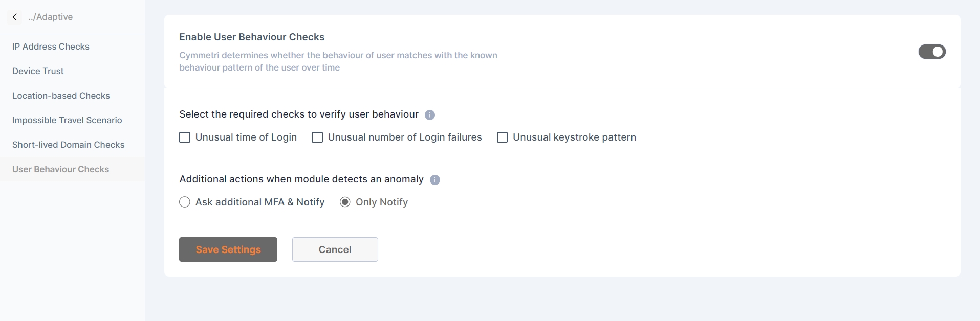
Task: Click the back chevron beside ../Adaptive
Action: point(15,17)
